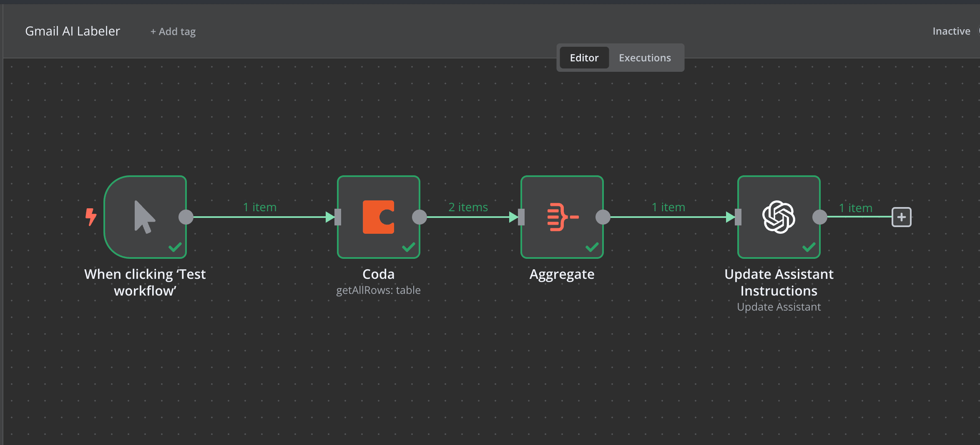Open the Aggregate node
The image size is (980, 445).
point(562,217)
